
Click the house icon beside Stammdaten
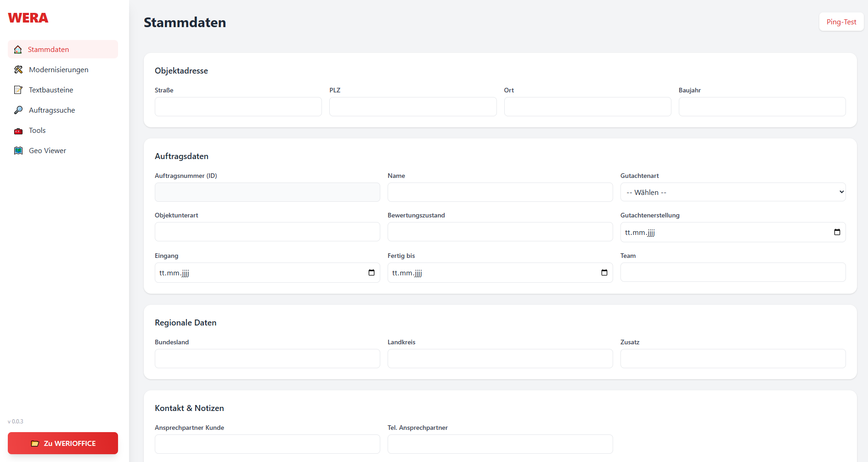pyautogui.click(x=18, y=50)
